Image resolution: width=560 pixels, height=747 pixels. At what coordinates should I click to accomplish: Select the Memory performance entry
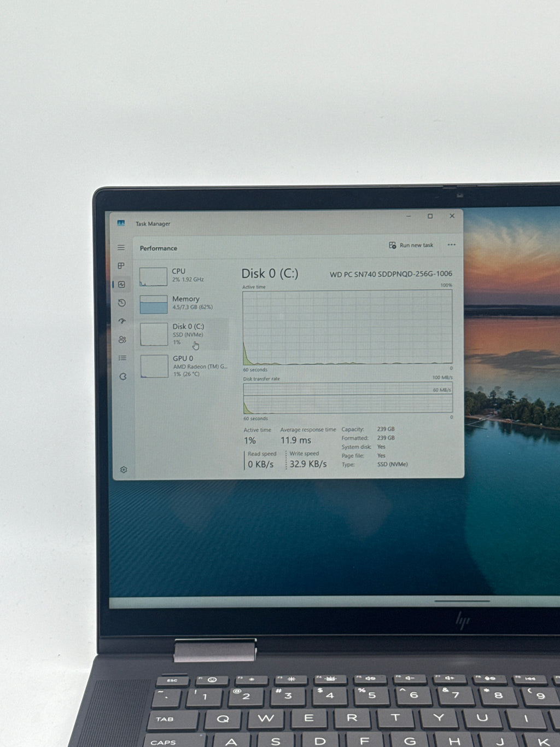click(x=183, y=304)
